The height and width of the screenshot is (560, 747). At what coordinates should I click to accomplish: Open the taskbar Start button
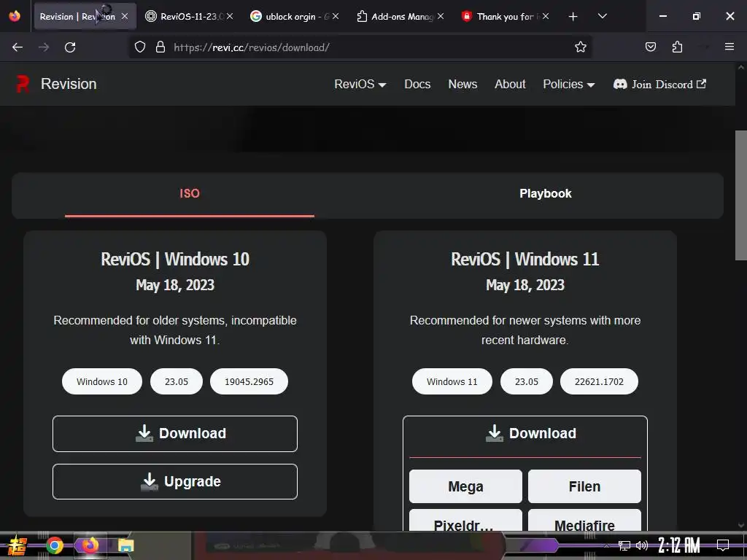click(x=18, y=545)
